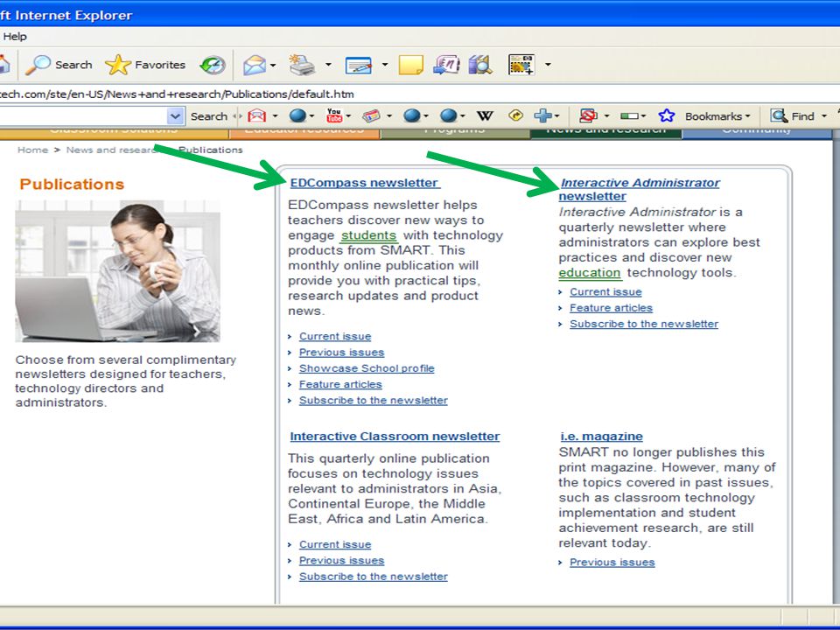This screenshot has height=630, width=840.
Task: Open Interactive Administrator newsletter heading link
Action: [x=640, y=189]
